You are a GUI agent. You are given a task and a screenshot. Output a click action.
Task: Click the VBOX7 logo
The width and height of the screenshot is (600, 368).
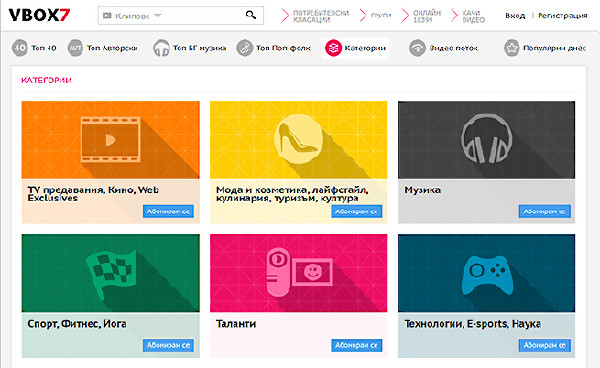click(x=39, y=15)
